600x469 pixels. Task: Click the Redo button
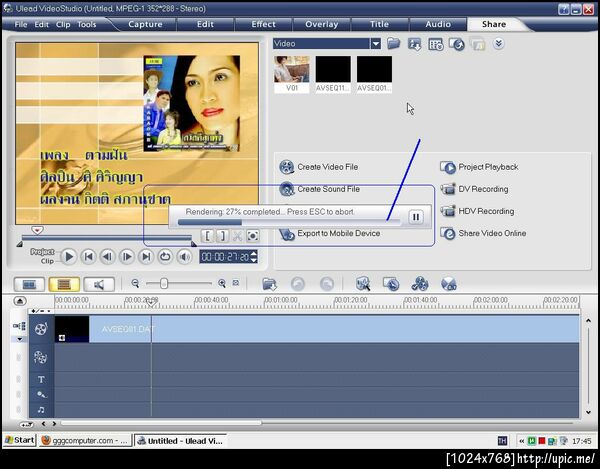(x=326, y=284)
